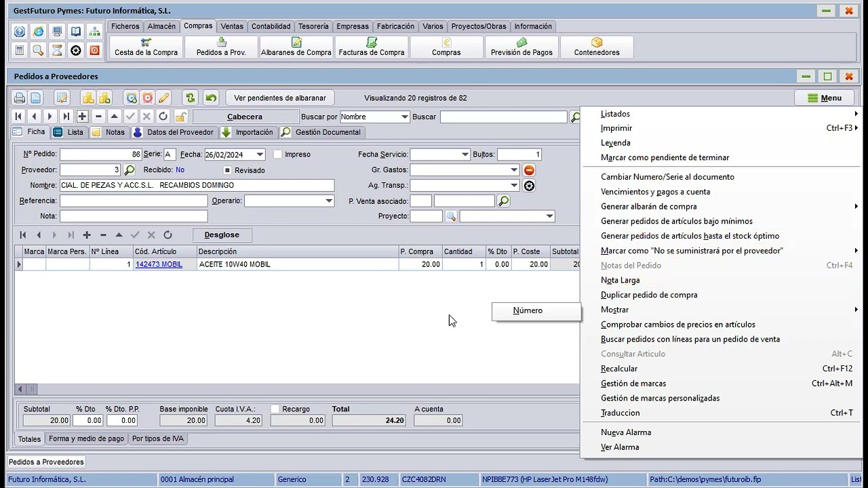The width and height of the screenshot is (868, 488).
Task: Refresh order lines with circular arrow icon
Action: pos(167,235)
